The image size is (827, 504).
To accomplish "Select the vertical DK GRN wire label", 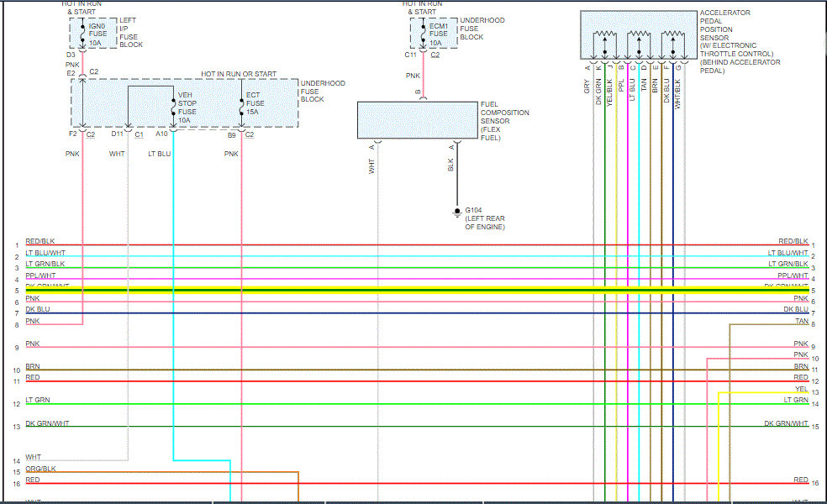I will (598, 92).
